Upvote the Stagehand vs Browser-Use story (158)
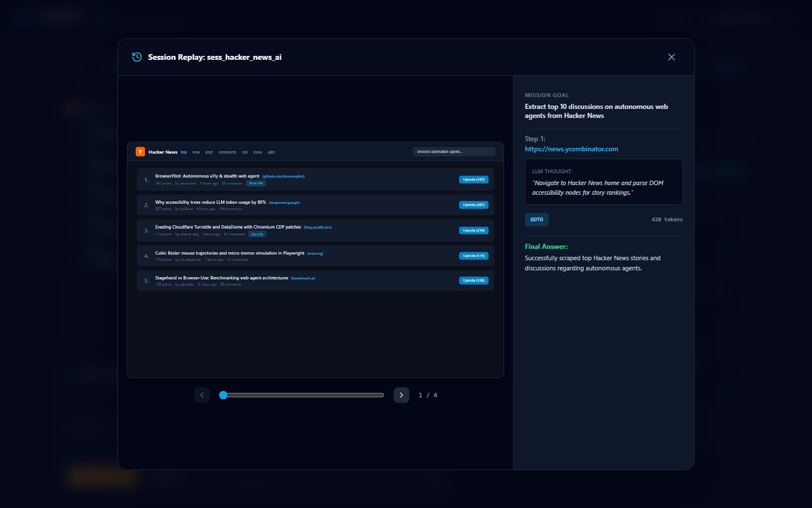 pos(474,281)
